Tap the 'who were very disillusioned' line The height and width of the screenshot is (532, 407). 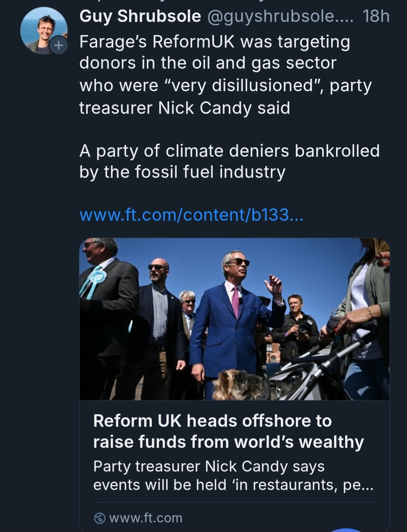225,85
